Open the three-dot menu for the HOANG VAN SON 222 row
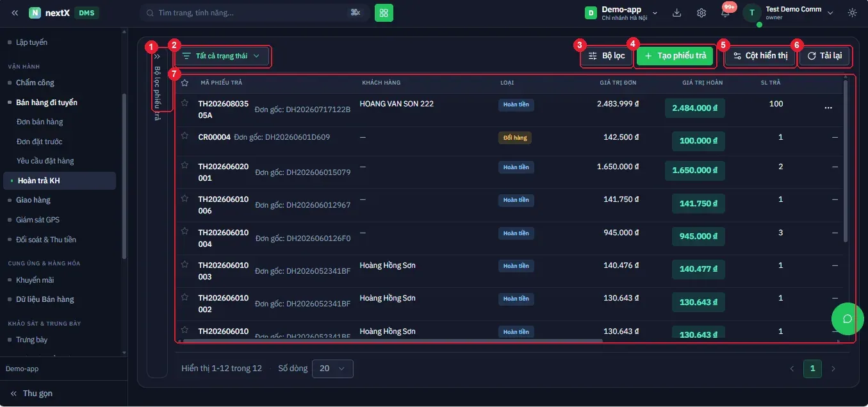868x407 pixels. (x=828, y=108)
